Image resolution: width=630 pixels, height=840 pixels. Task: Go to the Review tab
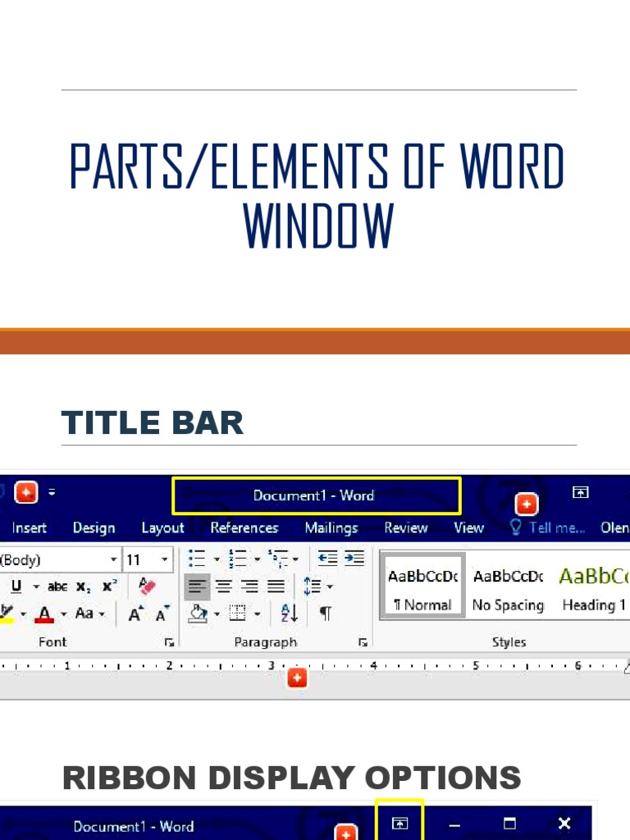(x=406, y=528)
